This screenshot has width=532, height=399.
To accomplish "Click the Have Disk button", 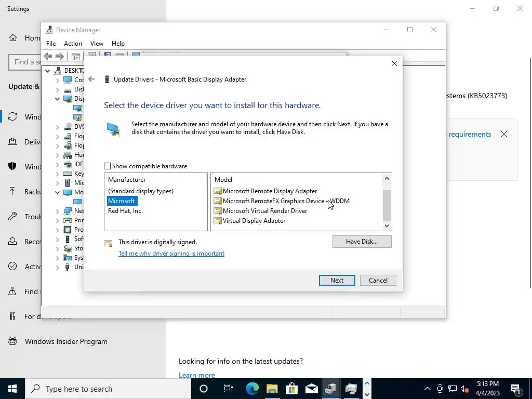I will [x=362, y=242].
